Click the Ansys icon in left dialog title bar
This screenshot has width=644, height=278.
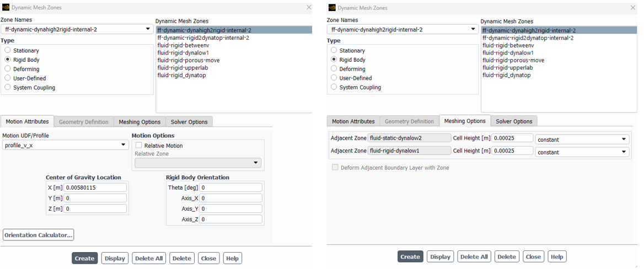pyautogui.click(x=6, y=8)
